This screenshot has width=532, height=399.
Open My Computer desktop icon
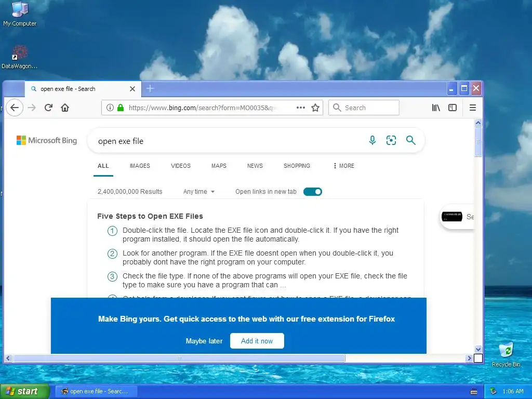[x=20, y=14]
